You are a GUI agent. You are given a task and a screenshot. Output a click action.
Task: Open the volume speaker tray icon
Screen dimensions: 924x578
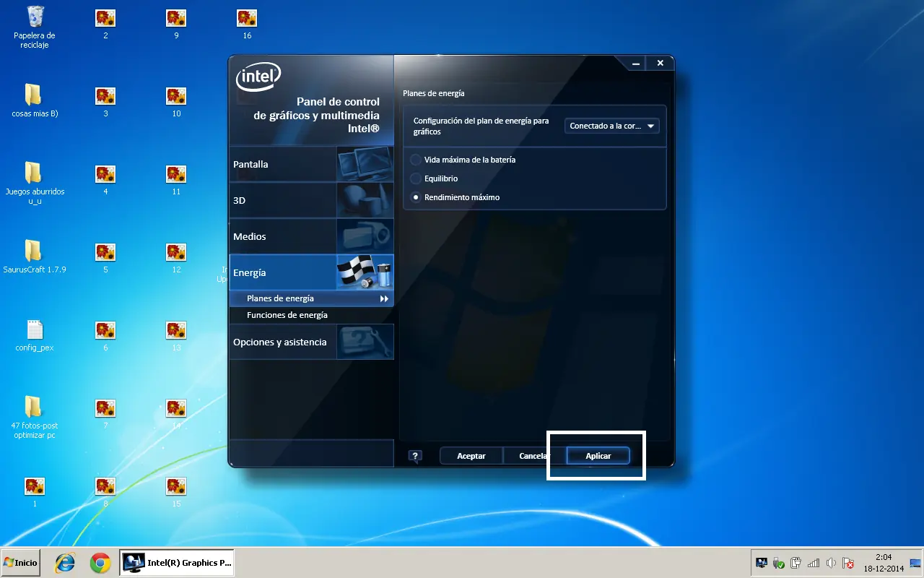tap(831, 563)
